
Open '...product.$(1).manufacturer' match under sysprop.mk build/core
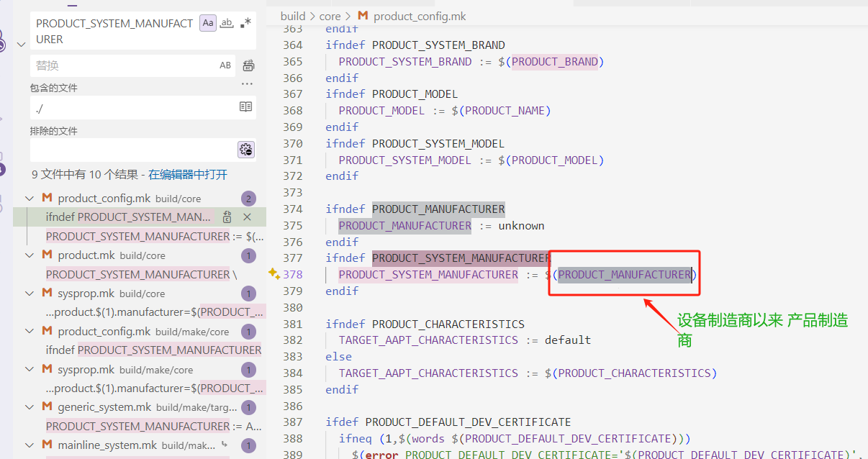155,312
